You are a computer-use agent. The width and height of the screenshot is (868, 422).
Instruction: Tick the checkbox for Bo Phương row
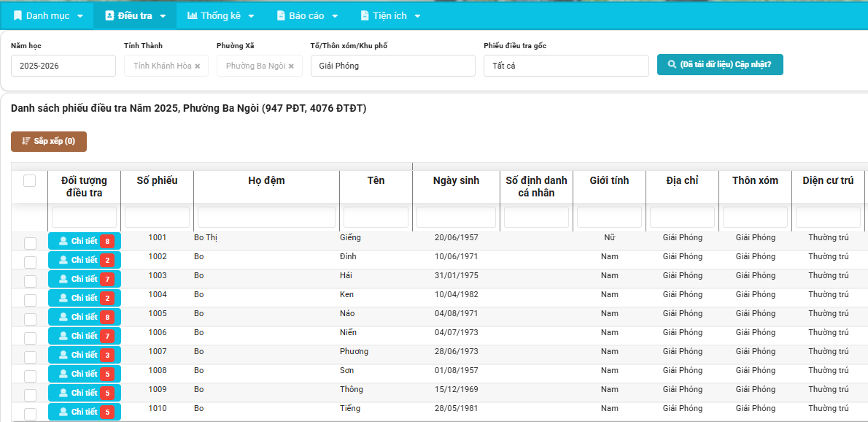pos(31,356)
